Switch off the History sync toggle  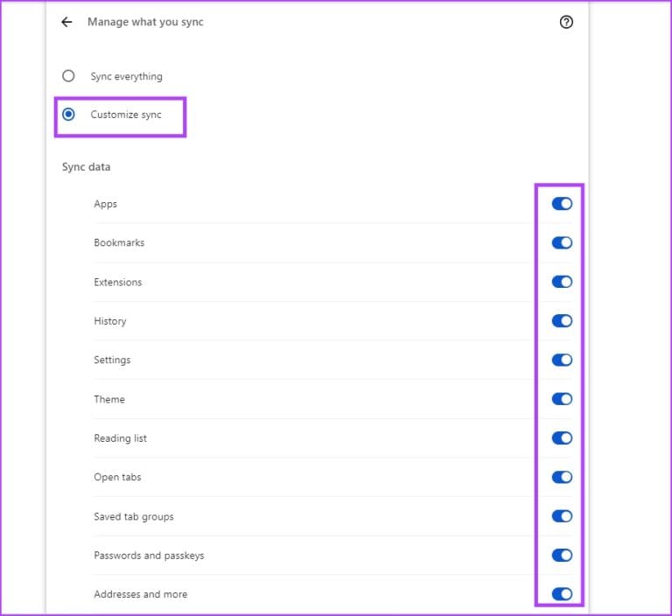coord(562,321)
